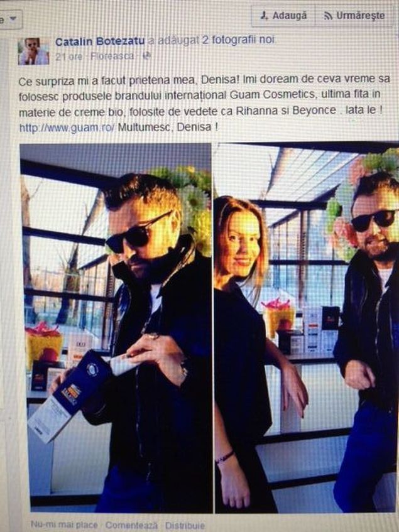Click 'a adăugat' story header text
The height and width of the screenshot is (532, 399).
[x=173, y=41]
